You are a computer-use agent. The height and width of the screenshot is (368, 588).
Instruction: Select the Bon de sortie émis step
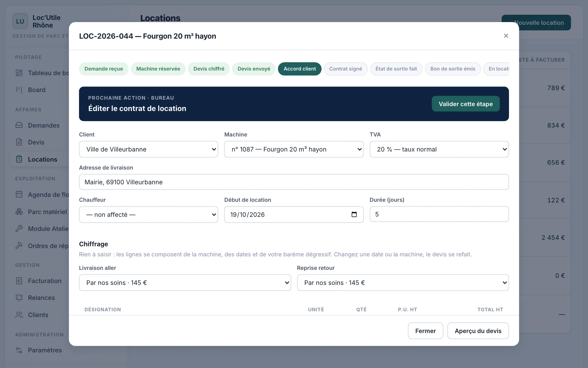[x=453, y=69]
